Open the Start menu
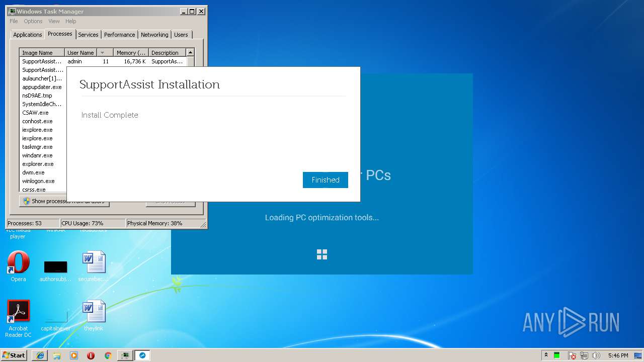The width and height of the screenshot is (644, 362). pyautogui.click(x=14, y=355)
